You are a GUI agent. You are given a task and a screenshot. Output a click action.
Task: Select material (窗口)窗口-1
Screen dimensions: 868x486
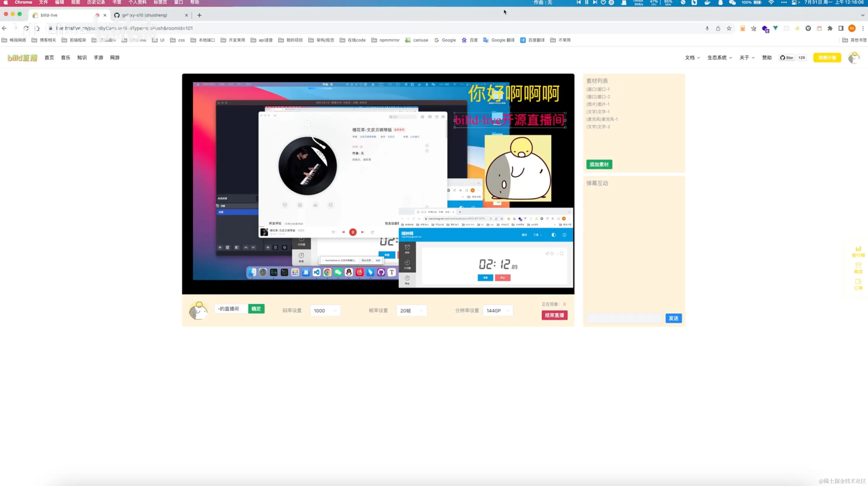598,89
